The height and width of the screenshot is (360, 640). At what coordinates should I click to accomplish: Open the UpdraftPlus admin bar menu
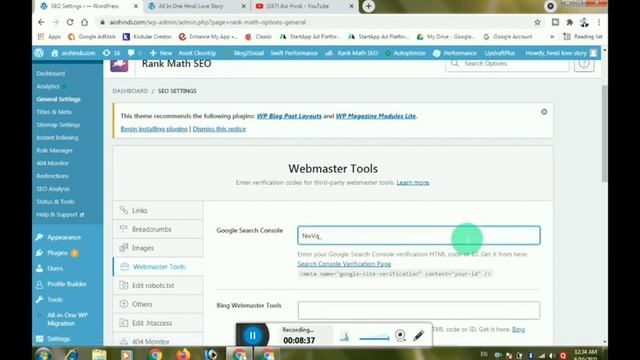coord(500,53)
